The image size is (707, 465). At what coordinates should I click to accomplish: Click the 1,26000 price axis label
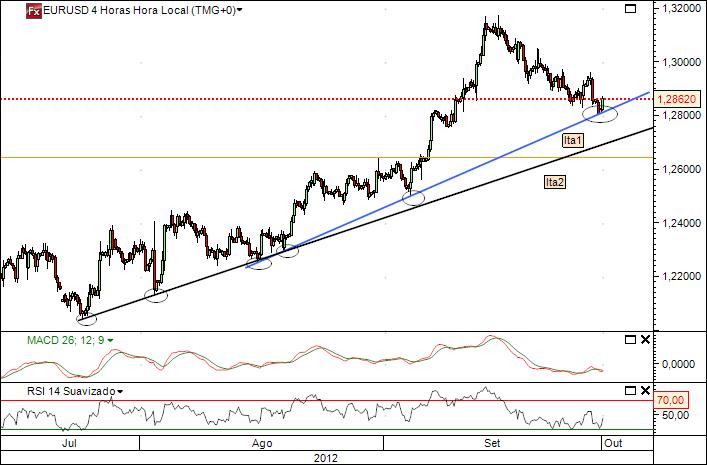pyautogui.click(x=682, y=169)
